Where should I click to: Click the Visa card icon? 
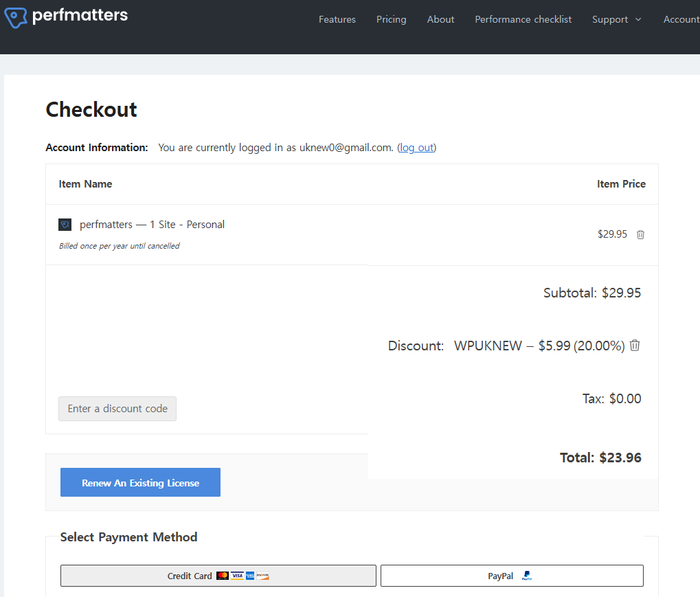237,576
